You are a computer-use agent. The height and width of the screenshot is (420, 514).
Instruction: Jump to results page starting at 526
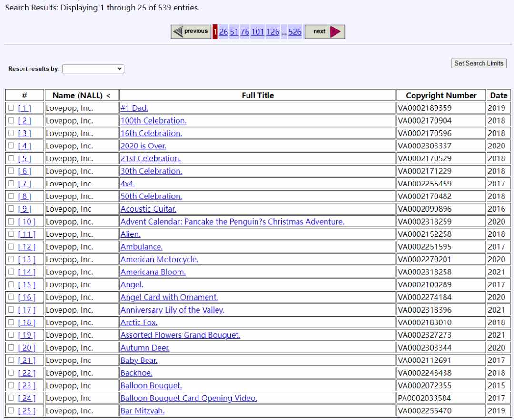point(295,32)
